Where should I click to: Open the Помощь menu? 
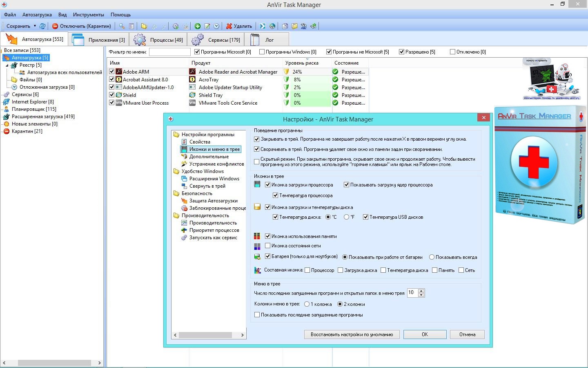(x=120, y=15)
